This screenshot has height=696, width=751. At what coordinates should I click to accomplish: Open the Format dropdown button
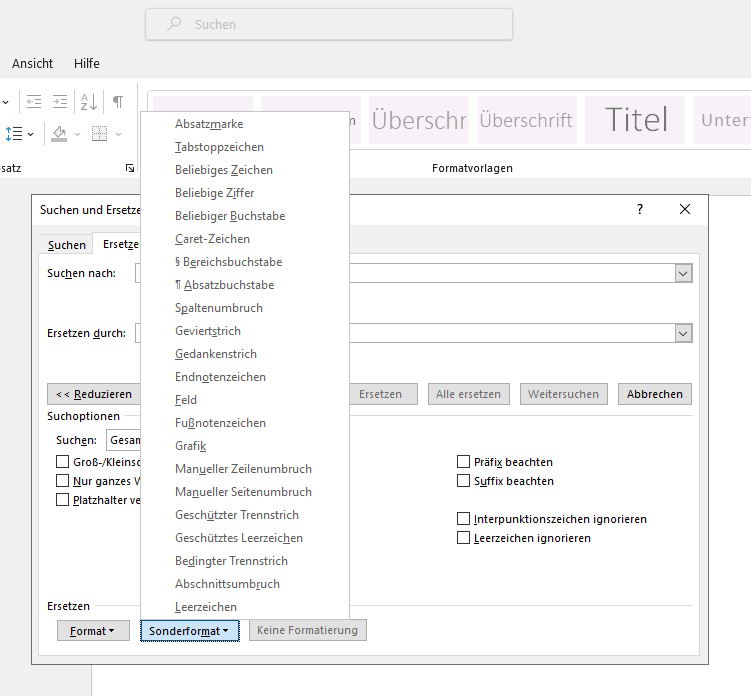pyautogui.click(x=93, y=630)
